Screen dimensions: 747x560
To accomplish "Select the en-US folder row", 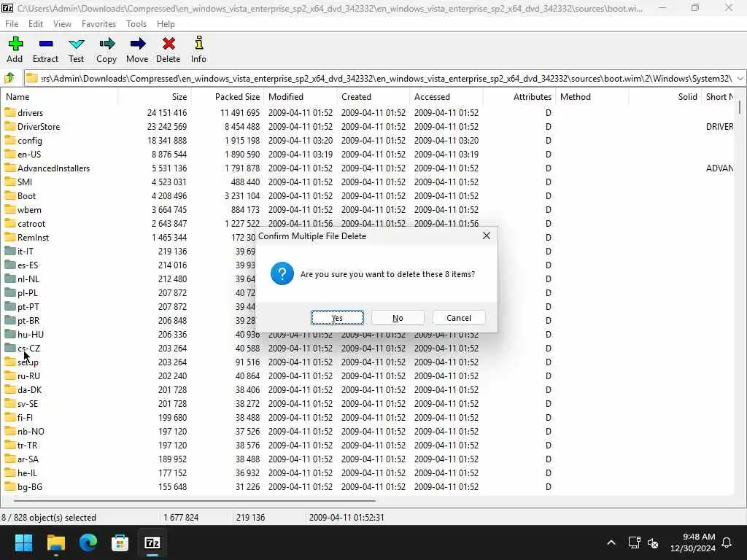I will click(x=367, y=155).
